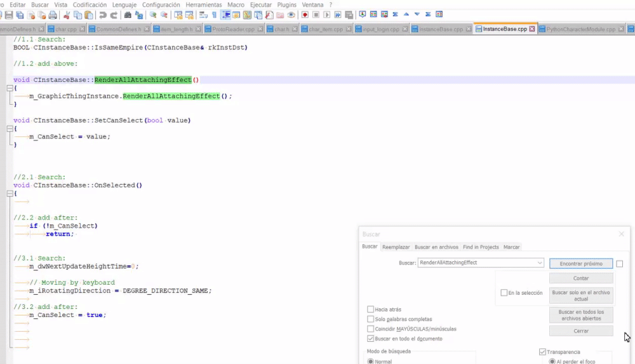Stop macro recording square icon
635x364 pixels.
click(316, 15)
